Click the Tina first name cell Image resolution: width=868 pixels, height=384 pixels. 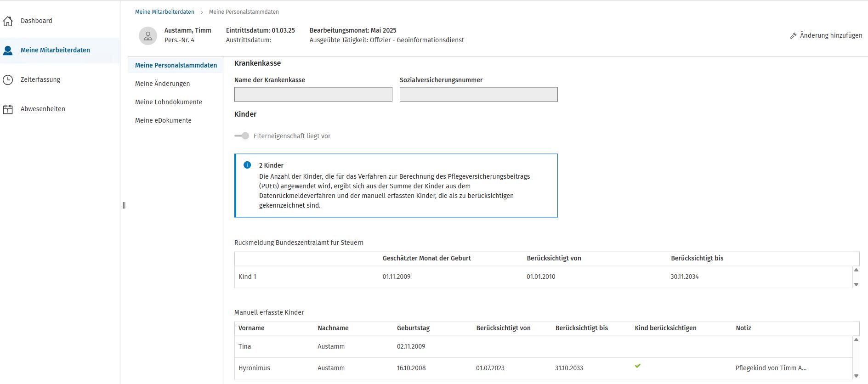click(x=244, y=346)
